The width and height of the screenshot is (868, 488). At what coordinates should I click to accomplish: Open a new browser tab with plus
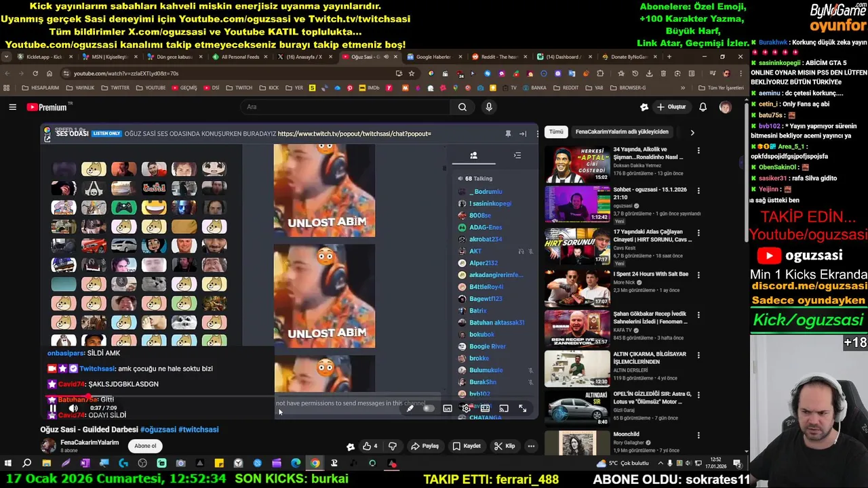click(669, 57)
